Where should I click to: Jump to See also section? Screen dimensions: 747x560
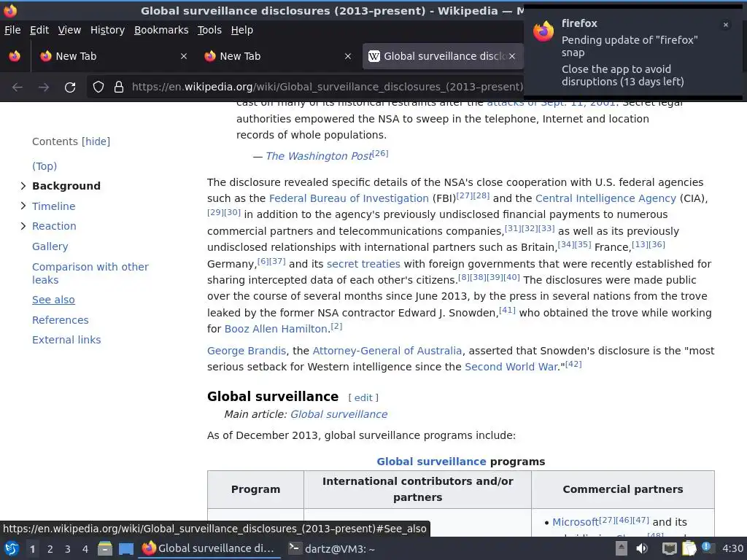point(53,300)
